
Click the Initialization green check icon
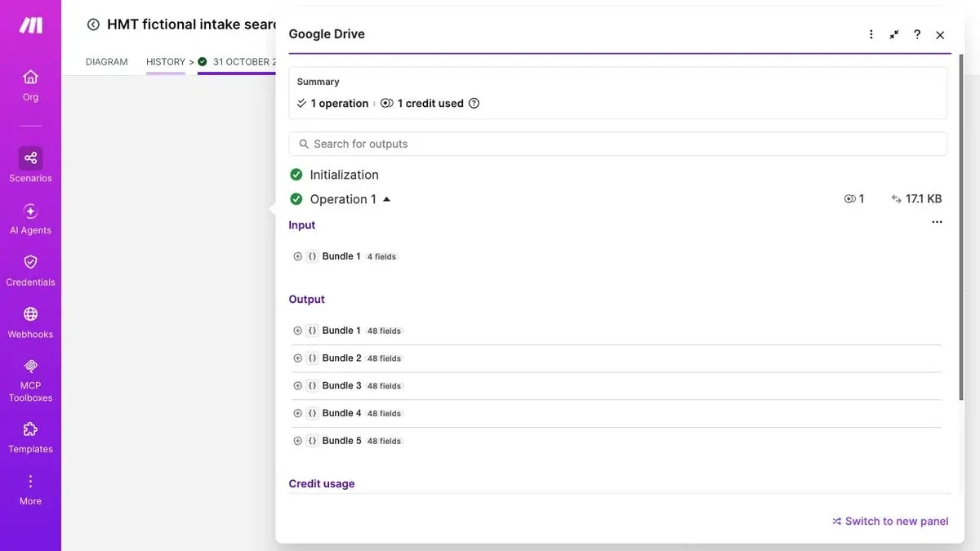pyautogui.click(x=296, y=175)
